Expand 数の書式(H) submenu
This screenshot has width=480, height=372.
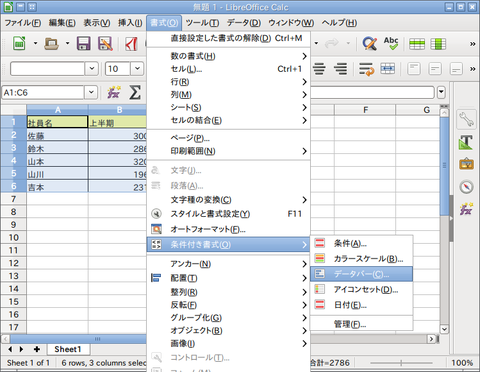pos(229,56)
